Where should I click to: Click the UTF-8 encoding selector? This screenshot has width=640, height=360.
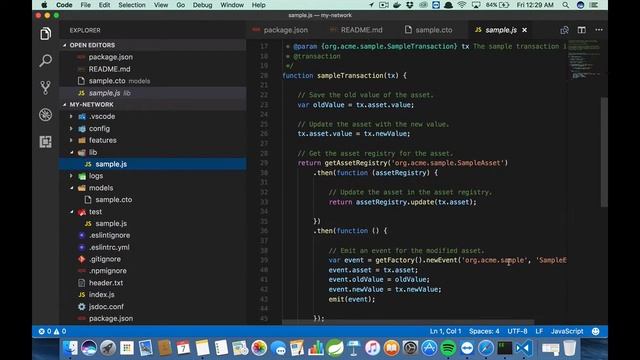click(517, 331)
